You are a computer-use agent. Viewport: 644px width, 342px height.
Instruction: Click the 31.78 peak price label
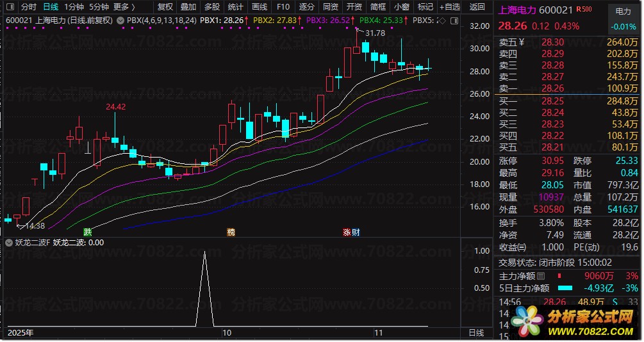point(375,33)
